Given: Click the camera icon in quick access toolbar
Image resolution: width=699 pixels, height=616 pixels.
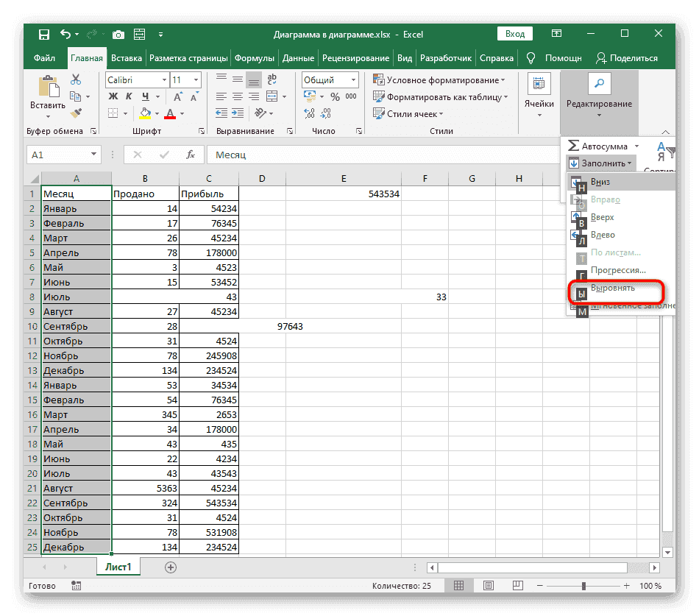Looking at the screenshot, I should [117, 35].
